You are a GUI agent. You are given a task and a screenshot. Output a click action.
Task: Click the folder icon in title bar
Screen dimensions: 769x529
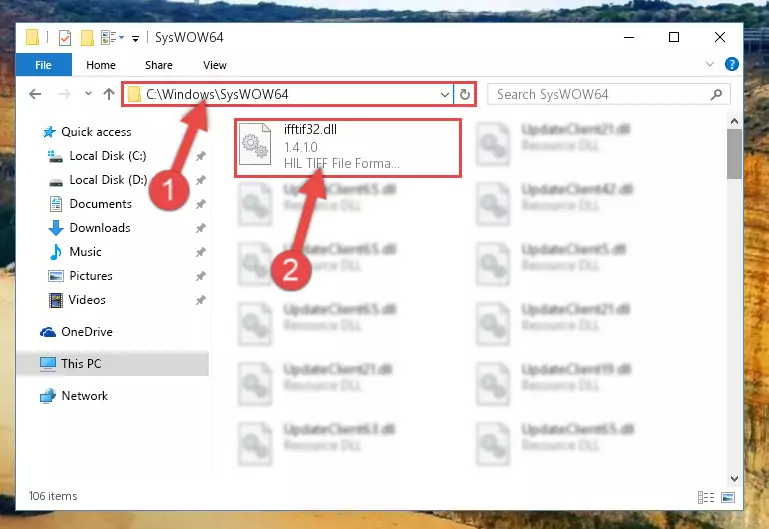tap(32, 37)
